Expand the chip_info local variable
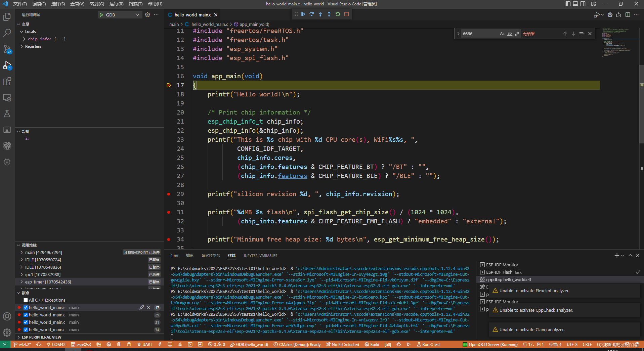The width and height of the screenshot is (644, 351). 24,39
